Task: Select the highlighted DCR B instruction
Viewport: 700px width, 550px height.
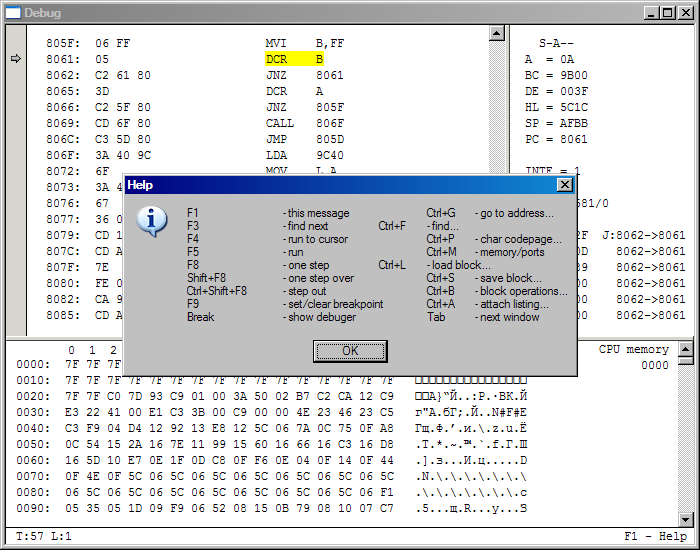Action: tap(295, 59)
